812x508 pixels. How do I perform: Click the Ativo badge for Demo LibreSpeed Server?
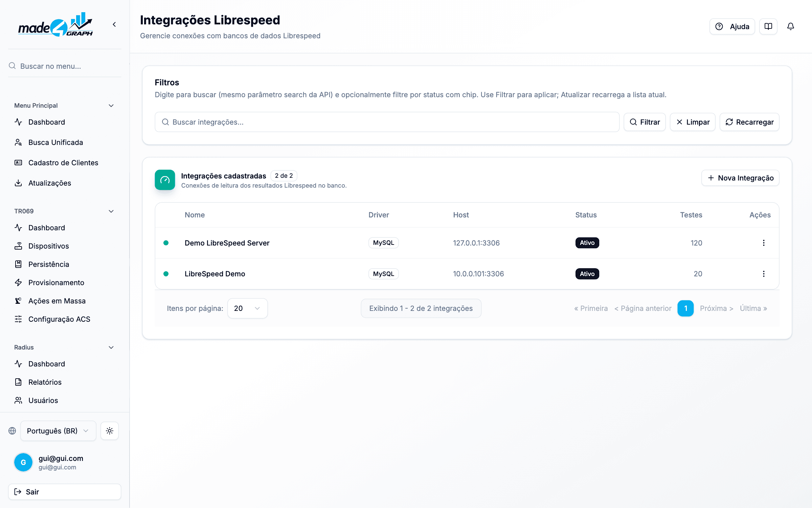(587, 243)
